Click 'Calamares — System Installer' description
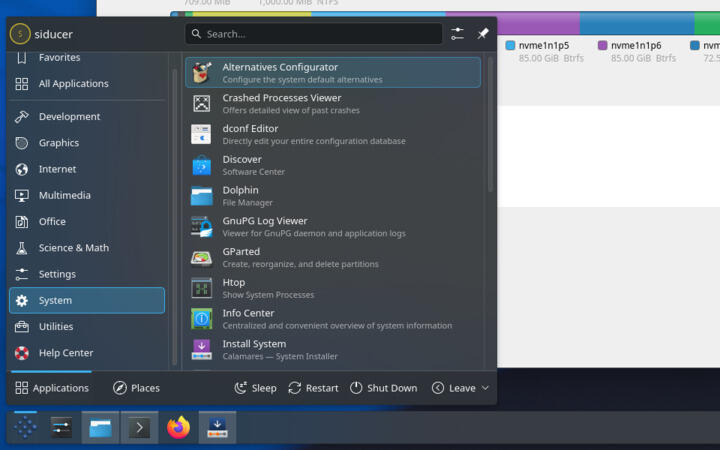720x450 pixels. (280, 356)
